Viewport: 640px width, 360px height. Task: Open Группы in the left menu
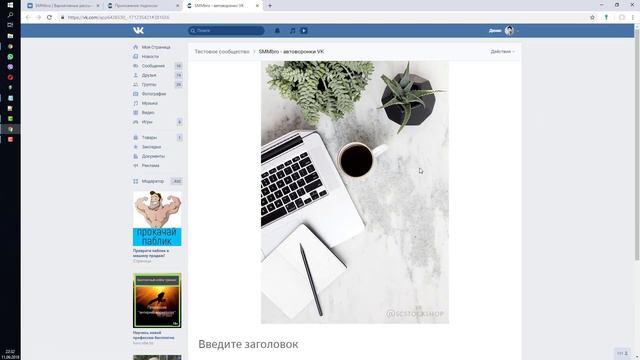pos(149,85)
